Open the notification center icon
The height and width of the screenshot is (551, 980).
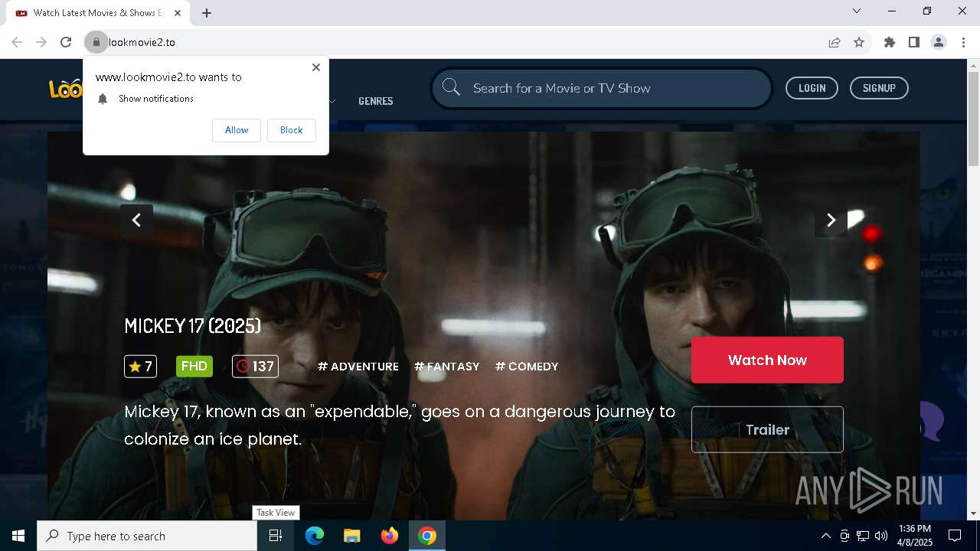(955, 536)
